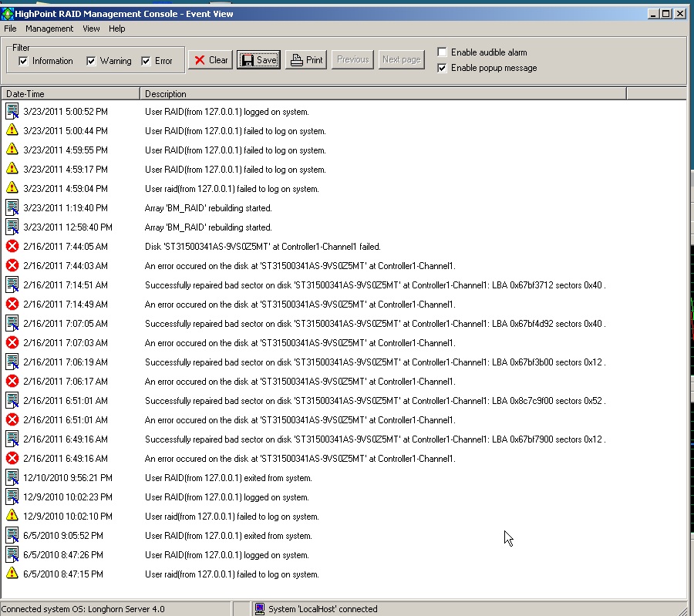694x616 pixels.
Task: Select warning icon of 3/23/2011 4:59:04 PM event
Action: pyautogui.click(x=12, y=187)
